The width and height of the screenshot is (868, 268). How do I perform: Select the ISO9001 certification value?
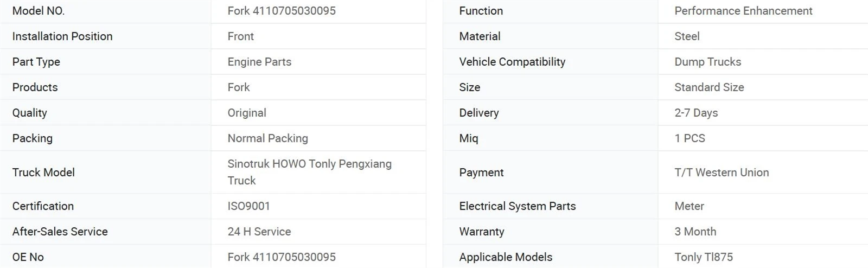click(x=249, y=206)
